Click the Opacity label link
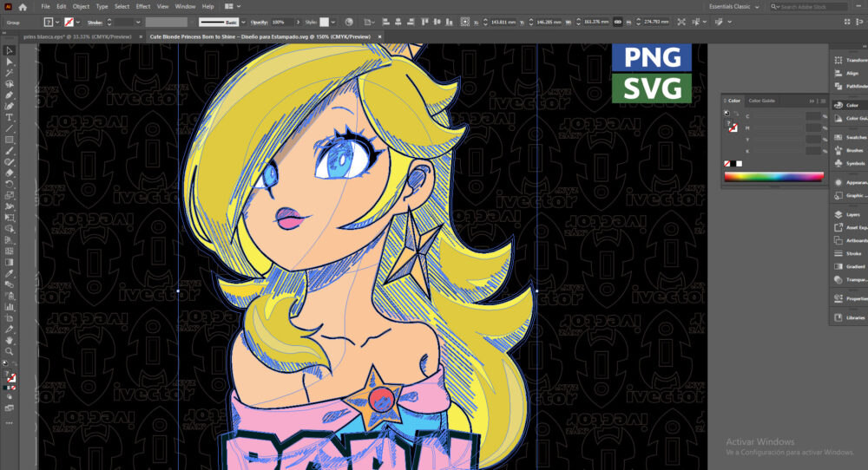This screenshot has width=868, height=470. coord(259,23)
